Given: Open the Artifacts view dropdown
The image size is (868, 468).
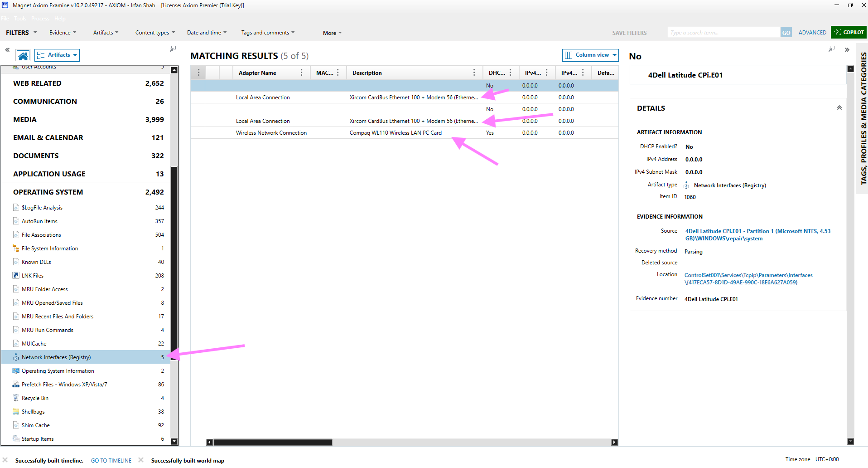Looking at the screenshot, I should coord(57,55).
